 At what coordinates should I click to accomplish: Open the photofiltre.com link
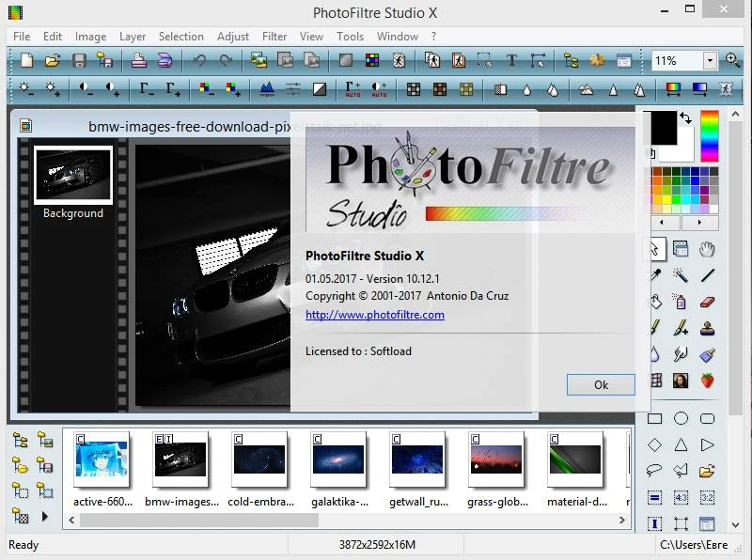[x=374, y=315]
